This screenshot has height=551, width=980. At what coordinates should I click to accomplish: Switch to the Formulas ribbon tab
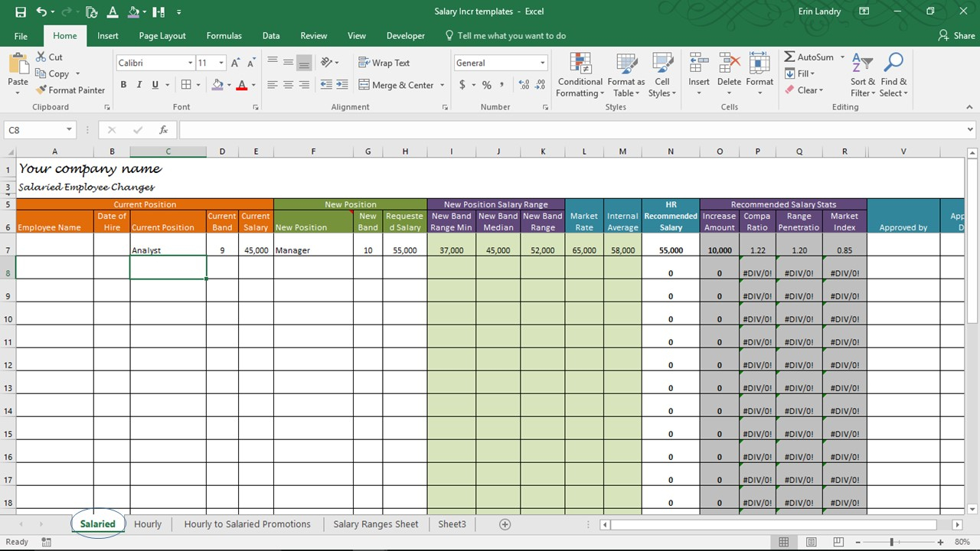[224, 35]
